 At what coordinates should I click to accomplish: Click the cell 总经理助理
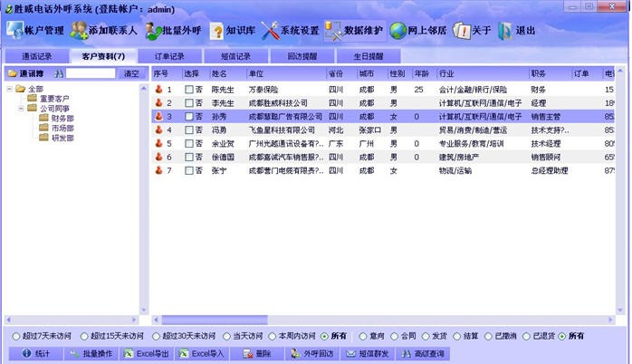point(550,171)
